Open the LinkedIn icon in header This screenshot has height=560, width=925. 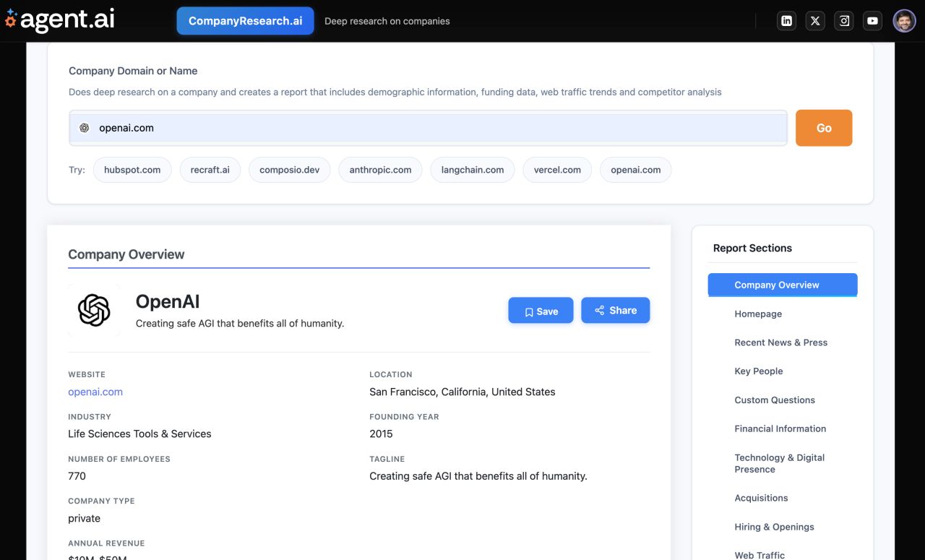pyautogui.click(x=786, y=21)
